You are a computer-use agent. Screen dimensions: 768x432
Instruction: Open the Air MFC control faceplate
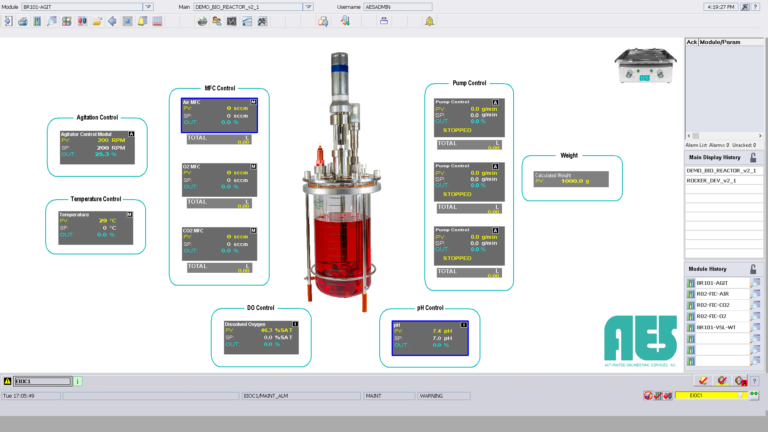219,115
